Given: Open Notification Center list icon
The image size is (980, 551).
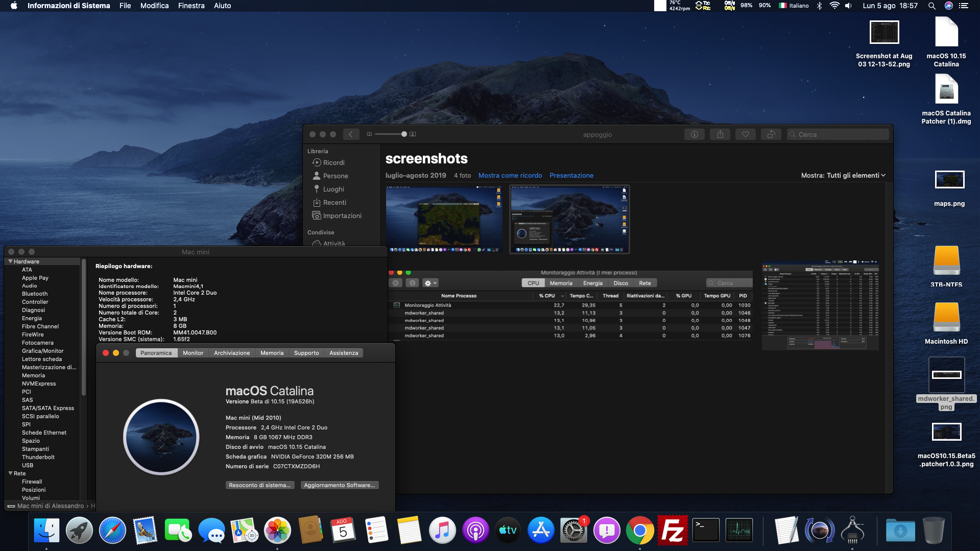Looking at the screenshot, I should [964, 6].
